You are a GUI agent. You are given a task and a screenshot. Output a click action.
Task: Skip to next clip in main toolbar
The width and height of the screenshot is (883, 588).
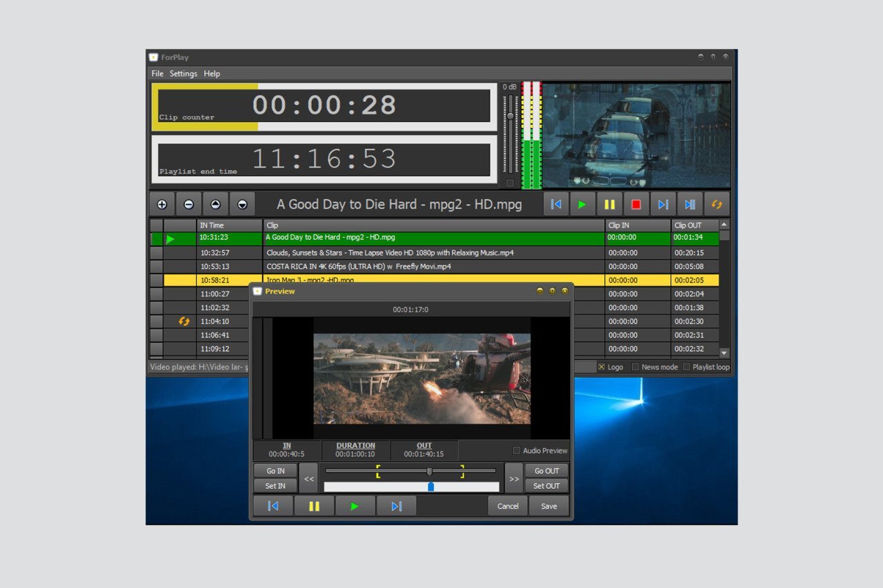tap(663, 205)
